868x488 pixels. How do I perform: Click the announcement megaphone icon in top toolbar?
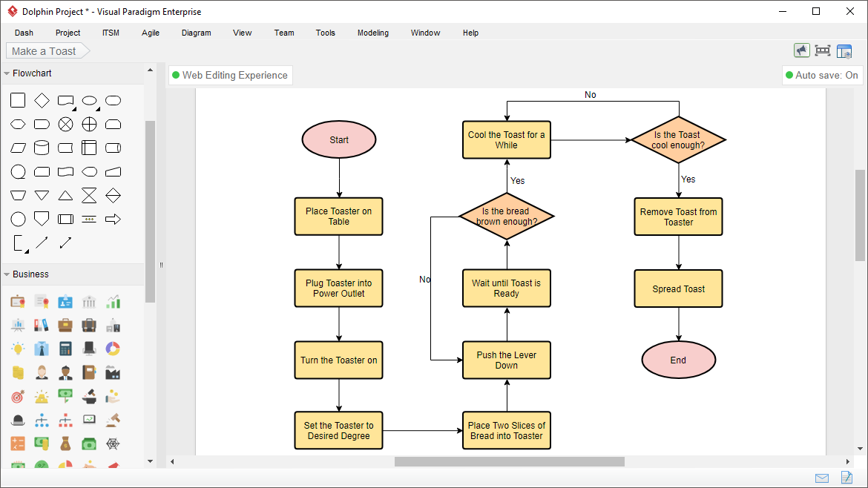802,50
